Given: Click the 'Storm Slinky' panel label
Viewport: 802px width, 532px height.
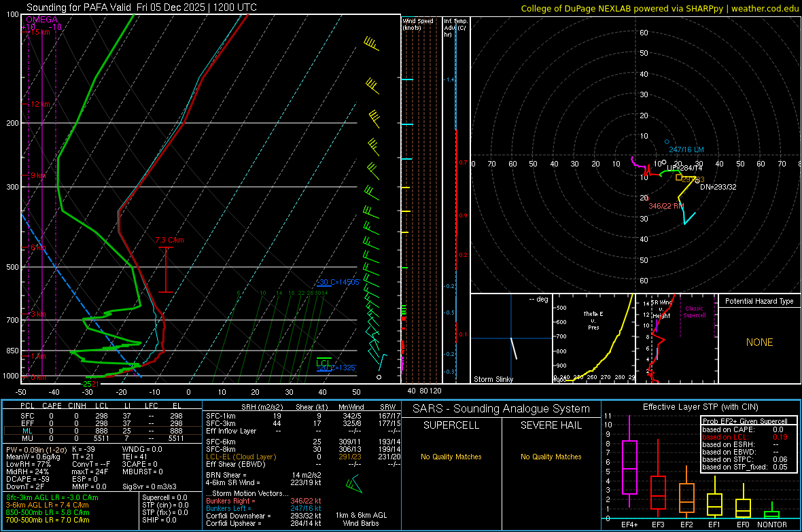Looking at the screenshot, I should coord(493,379).
